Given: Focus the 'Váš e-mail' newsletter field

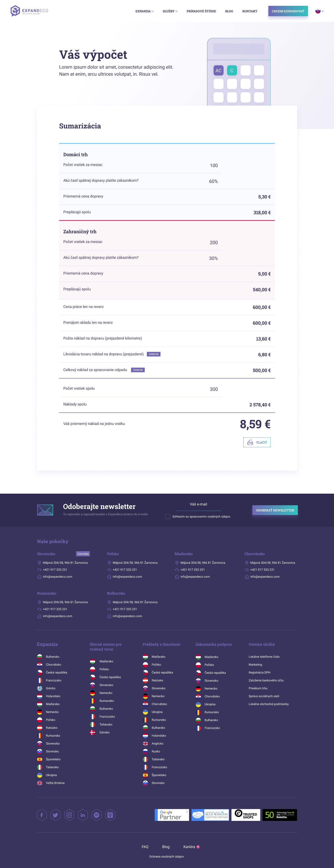Looking at the screenshot, I should [198, 505].
